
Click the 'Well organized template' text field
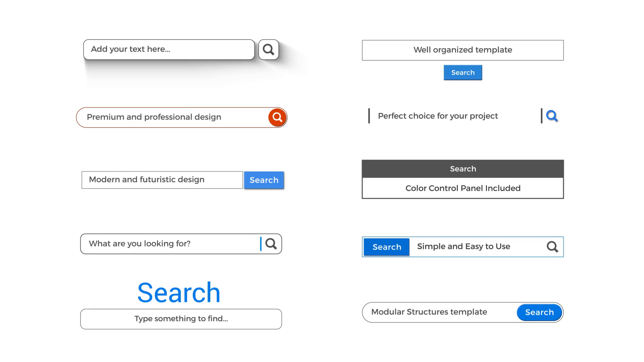463,50
